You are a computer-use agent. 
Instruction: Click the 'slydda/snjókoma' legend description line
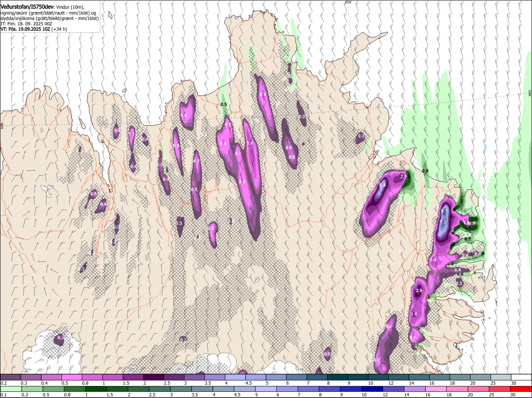pyautogui.click(x=49, y=18)
